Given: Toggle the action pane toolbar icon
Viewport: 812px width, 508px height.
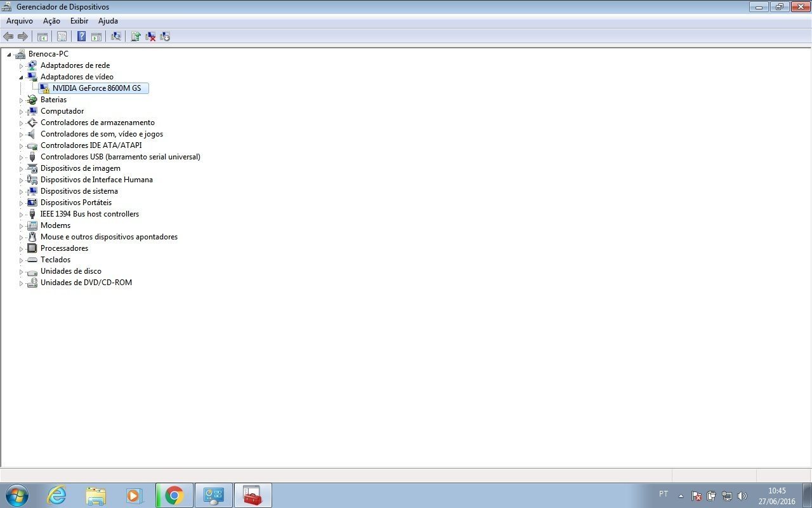Looking at the screenshot, I should [x=96, y=37].
